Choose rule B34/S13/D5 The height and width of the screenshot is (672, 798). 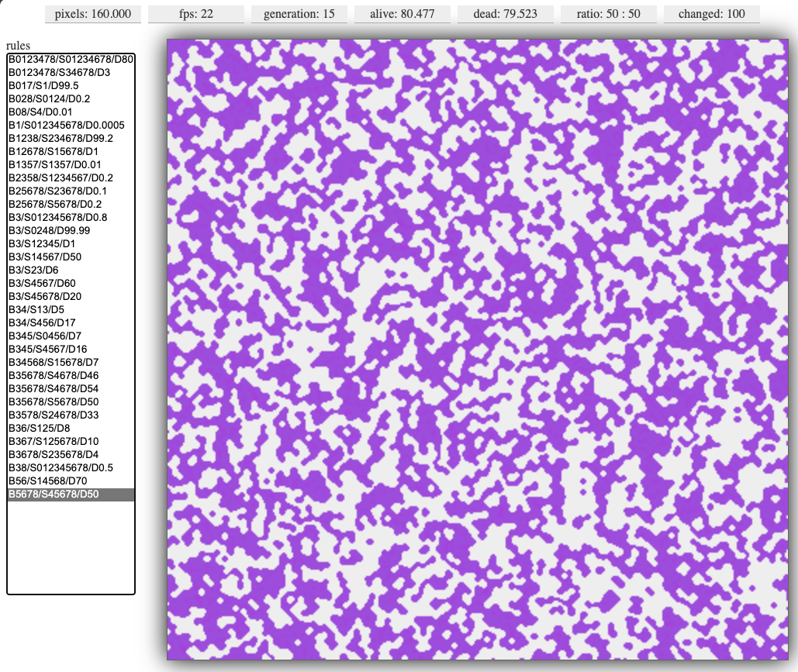36,310
